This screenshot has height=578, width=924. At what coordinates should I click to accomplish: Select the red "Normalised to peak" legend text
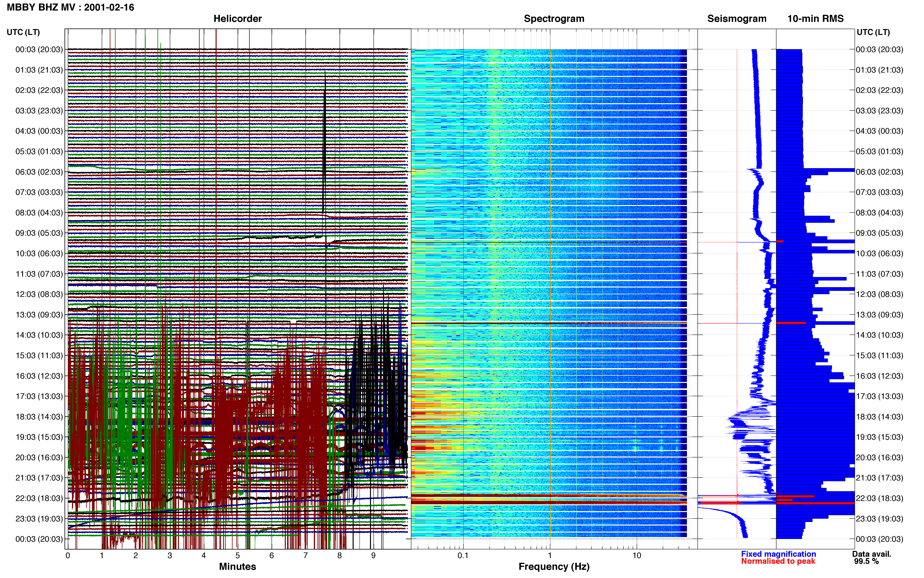point(778,561)
